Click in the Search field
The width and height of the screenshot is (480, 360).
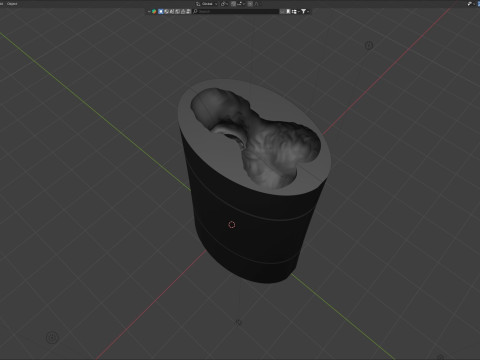[235, 11]
